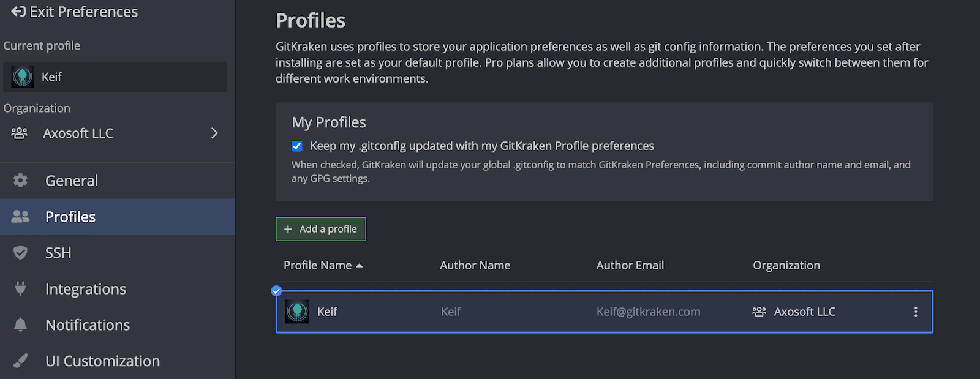Click the Keif avatar in profile row

coord(298,312)
